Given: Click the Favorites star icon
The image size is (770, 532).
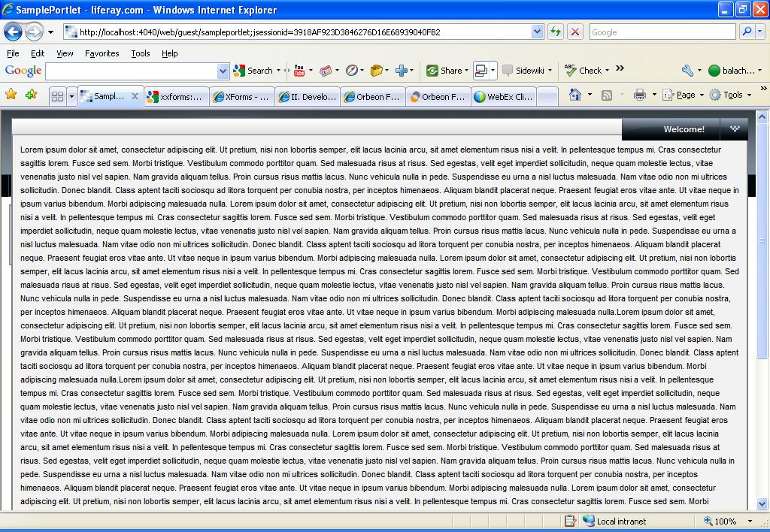Looking at the screenshot, I should [11, 95].
